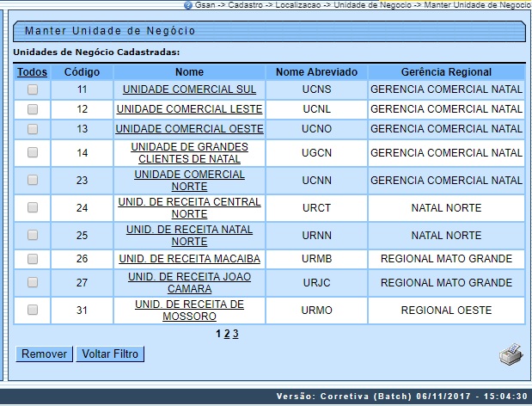532x406 pixels.
Task: Click abbreviated name UCNN cell
Action: (x=316, y=181)
